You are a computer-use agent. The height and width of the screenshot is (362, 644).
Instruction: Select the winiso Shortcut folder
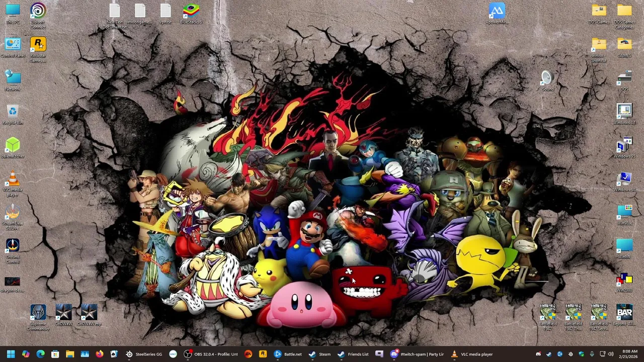tap(599, 50)
